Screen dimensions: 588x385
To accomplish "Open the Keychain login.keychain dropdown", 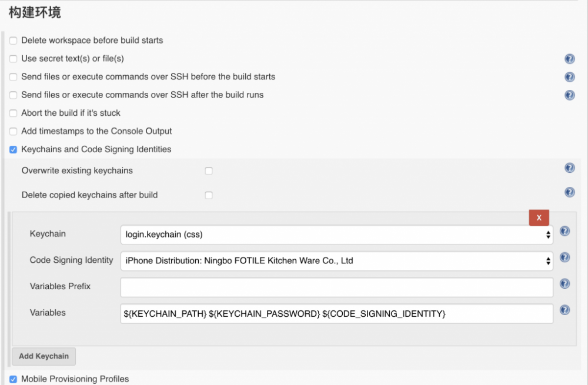I will pos(336,235).
